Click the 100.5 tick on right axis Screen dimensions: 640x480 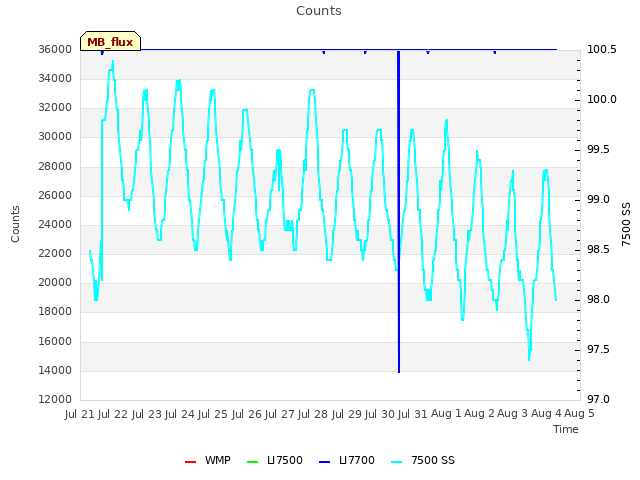602,49
